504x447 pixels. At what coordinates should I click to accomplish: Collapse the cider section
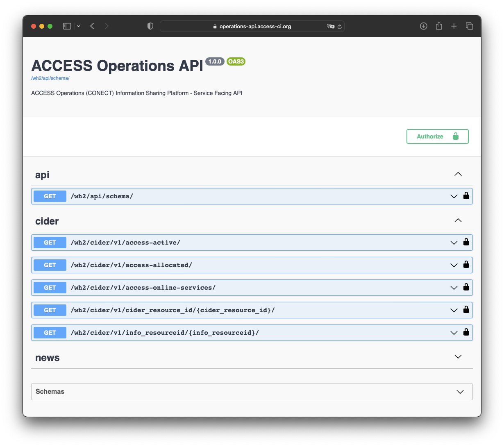[458, 221]
